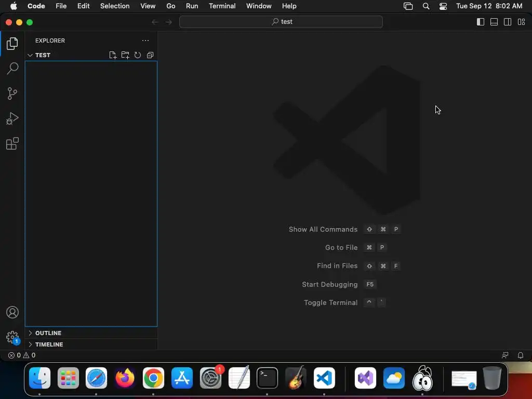This screenshot has height=399, width=532.
Task: Open TextEdit from the Dock
Action: click(x=239, y=378)
